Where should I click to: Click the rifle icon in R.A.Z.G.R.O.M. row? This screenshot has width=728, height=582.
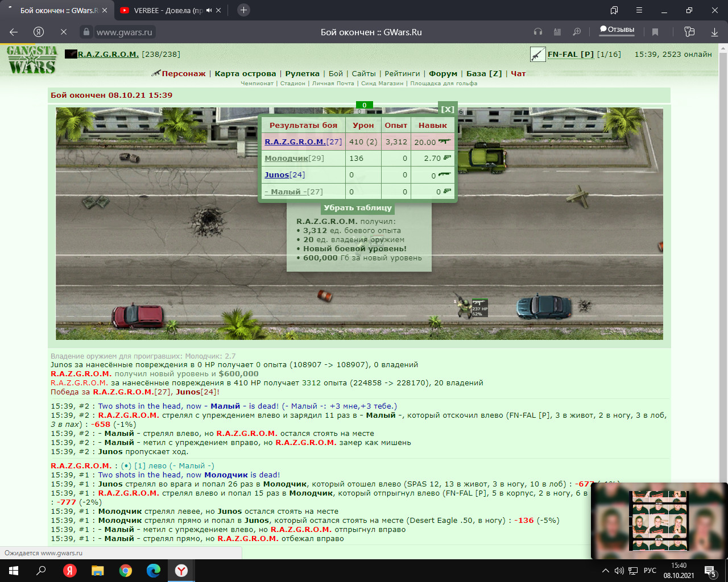(x=444, y=142)
